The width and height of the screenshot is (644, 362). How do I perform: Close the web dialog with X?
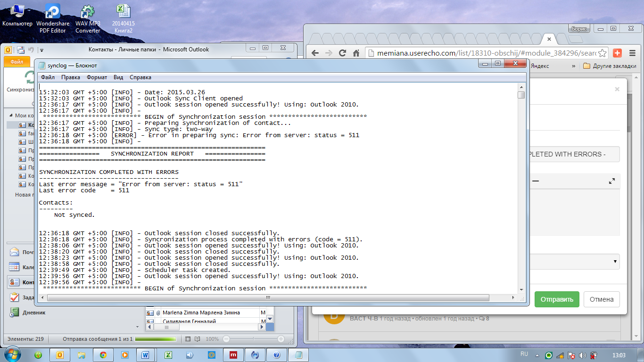[617, 89]
